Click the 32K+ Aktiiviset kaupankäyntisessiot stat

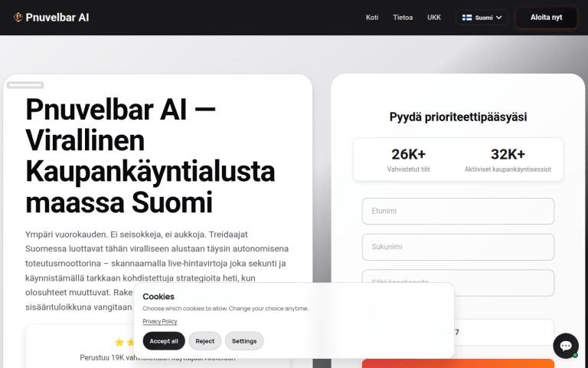tap(508, 160)
